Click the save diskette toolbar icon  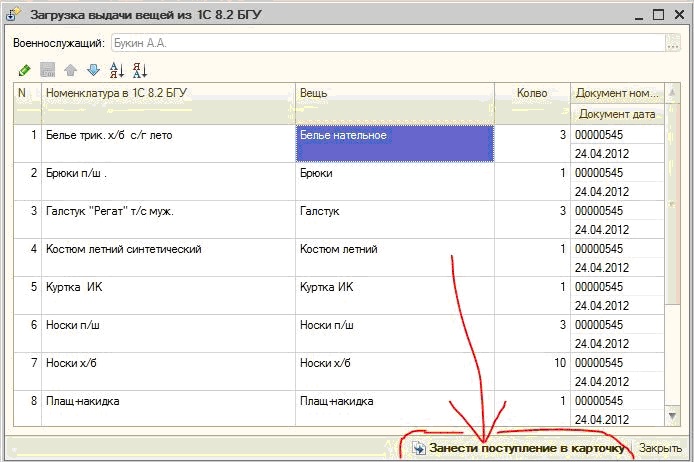coord(47,70)
